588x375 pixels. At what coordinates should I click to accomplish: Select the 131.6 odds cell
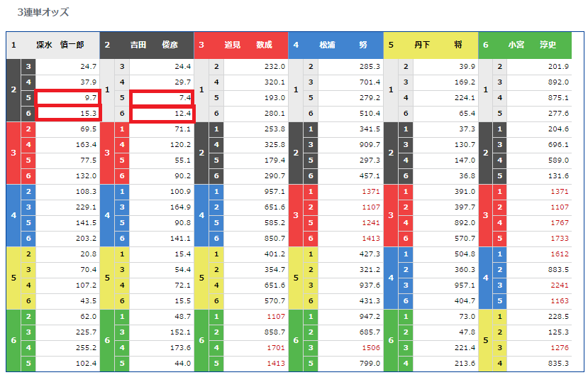pyautogui.click(x=539, y=175)
